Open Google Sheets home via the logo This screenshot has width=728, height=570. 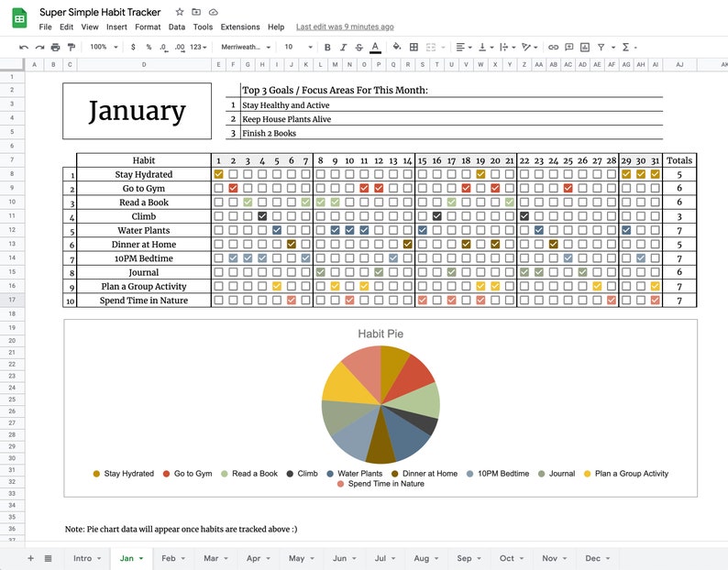point(19,18)
